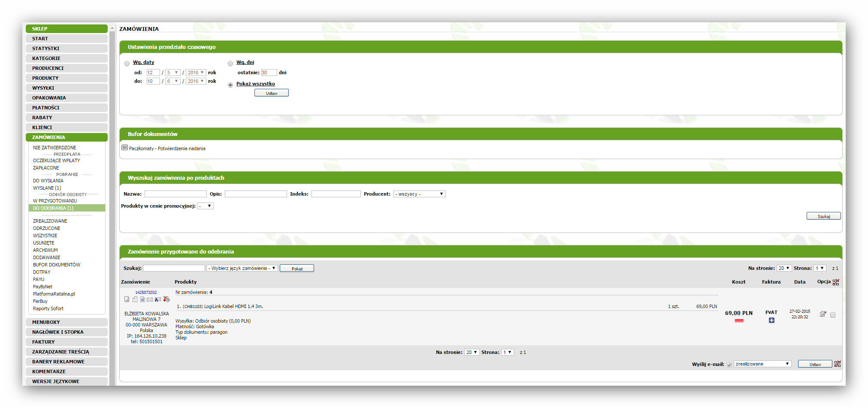Click select-all icon next to Opcja header
The height and width of the screenshot is (408, 868).
[x=836, y=282]
